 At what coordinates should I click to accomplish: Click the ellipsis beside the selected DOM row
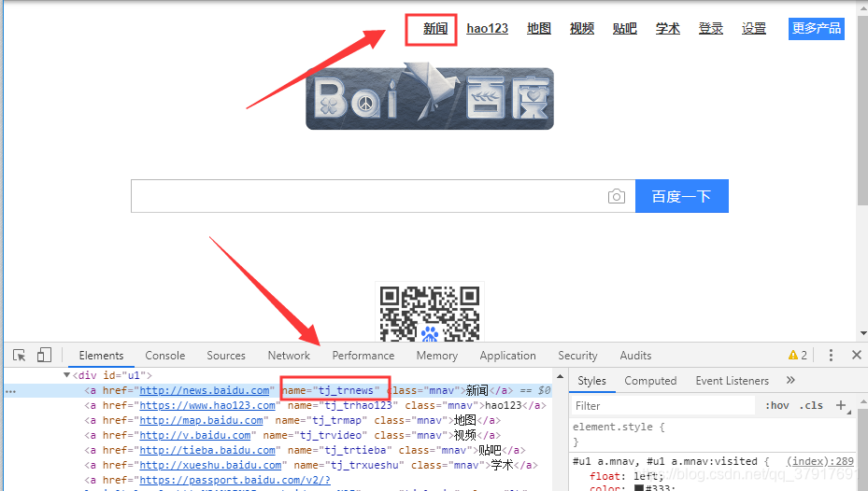coord(10,391)
